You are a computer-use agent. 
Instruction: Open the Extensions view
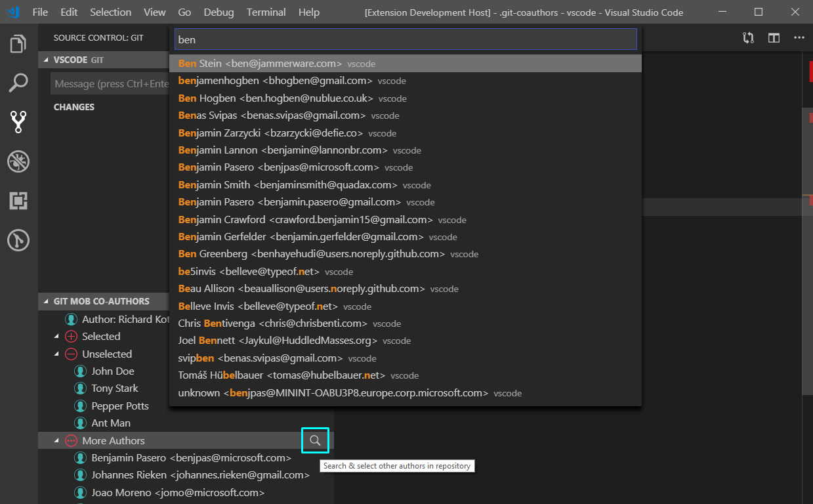pyautogui.click(x=18, y=201)
